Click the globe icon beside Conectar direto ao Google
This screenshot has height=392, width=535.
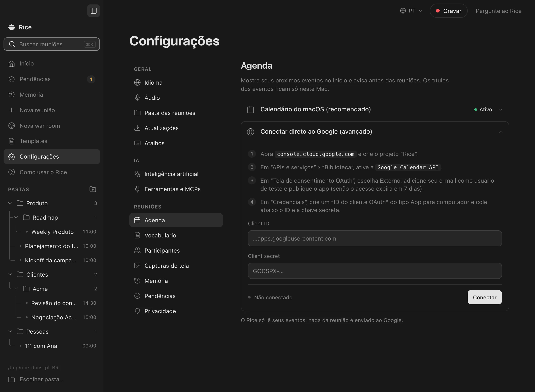coord(251,132)
